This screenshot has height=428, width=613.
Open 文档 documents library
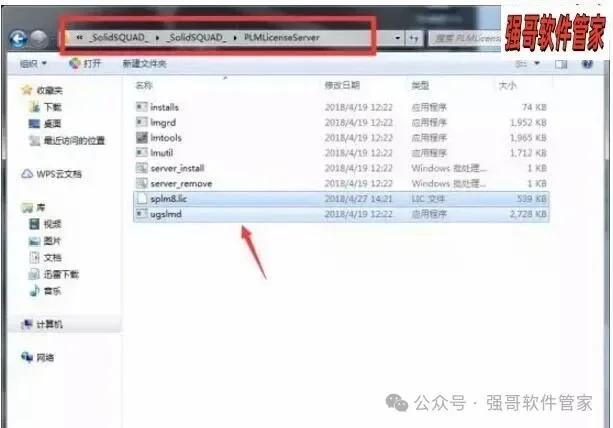click(45, 258)
